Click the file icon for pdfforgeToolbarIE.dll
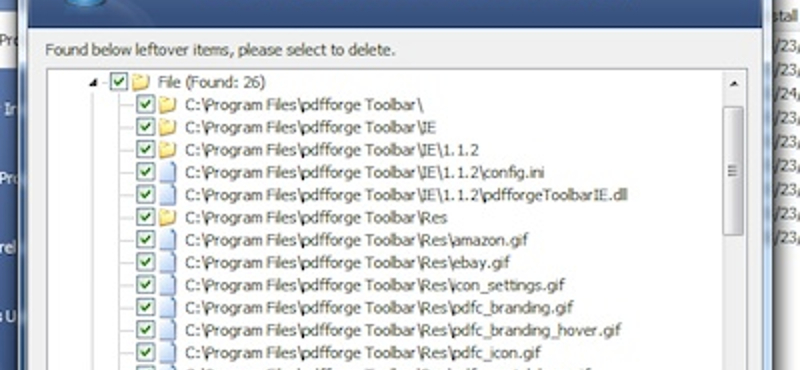Image resolution: width=800 pixels, height=370 pixels. pyautogui.click(x=167, y=194)
